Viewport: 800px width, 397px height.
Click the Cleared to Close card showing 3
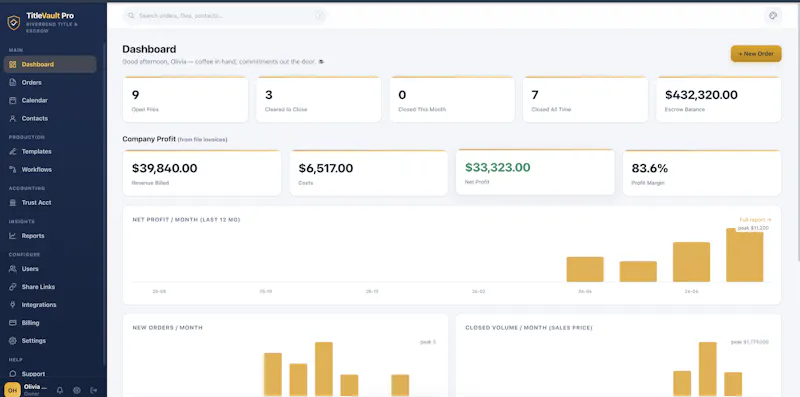[318, 100]
